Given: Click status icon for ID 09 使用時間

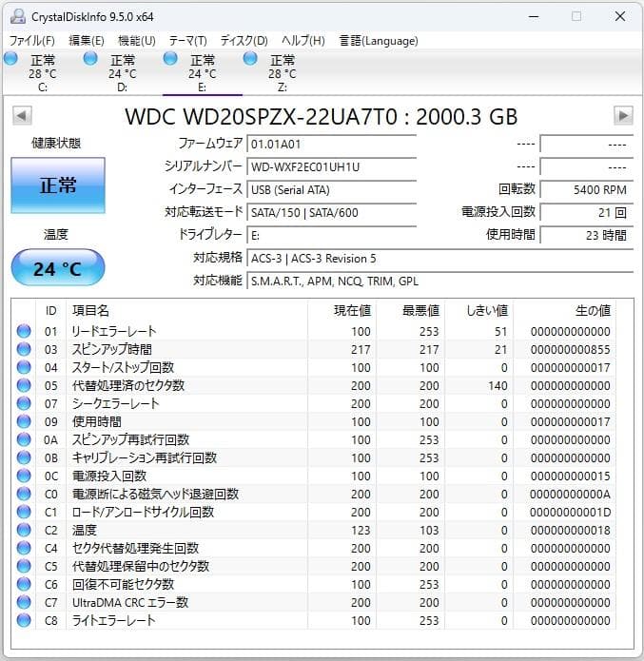Looking at the screenshot, I should [x=24, y=421].
